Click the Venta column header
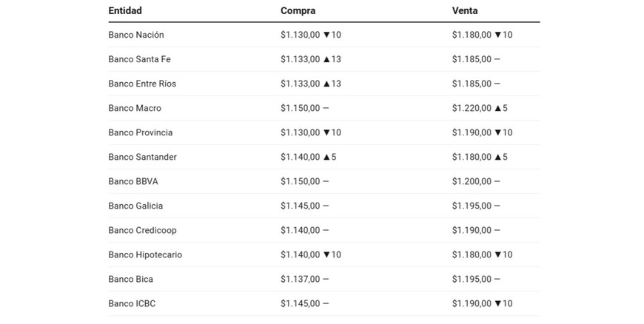Viewport: 644px width, 324px height. (465, 10)
